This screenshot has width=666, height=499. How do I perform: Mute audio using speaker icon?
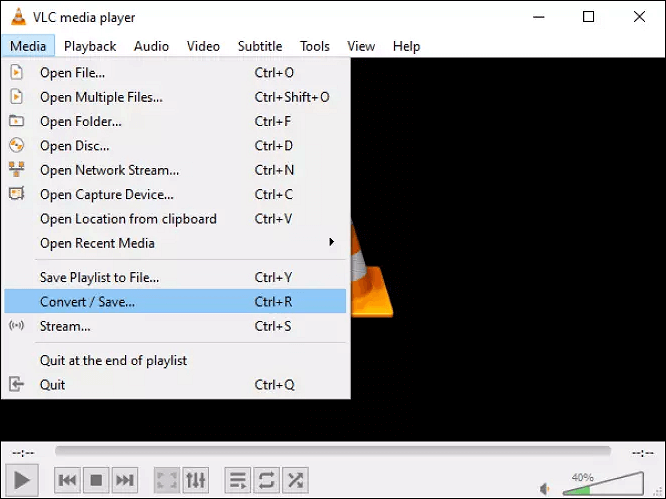(x=545, y=489)
